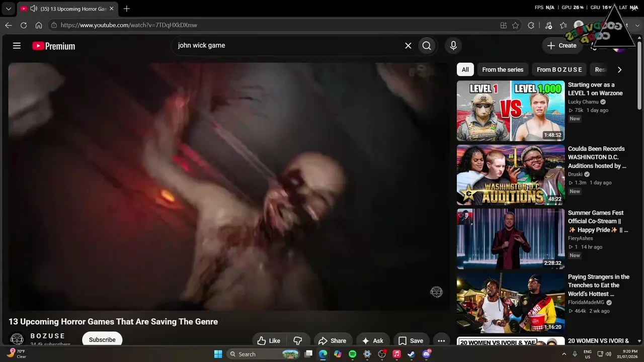Show more filter chips with right arrow

tap(619, 70)
